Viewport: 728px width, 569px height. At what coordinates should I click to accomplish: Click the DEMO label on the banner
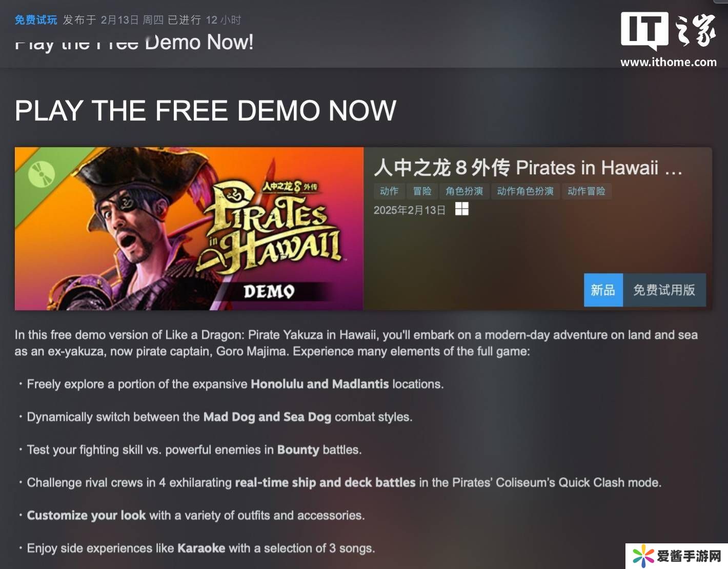[269, 291]
